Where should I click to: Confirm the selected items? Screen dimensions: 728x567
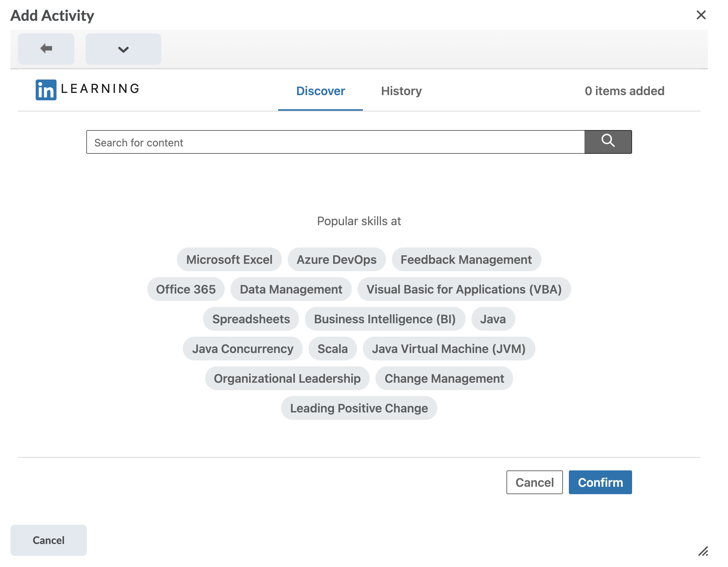point(600,482)
